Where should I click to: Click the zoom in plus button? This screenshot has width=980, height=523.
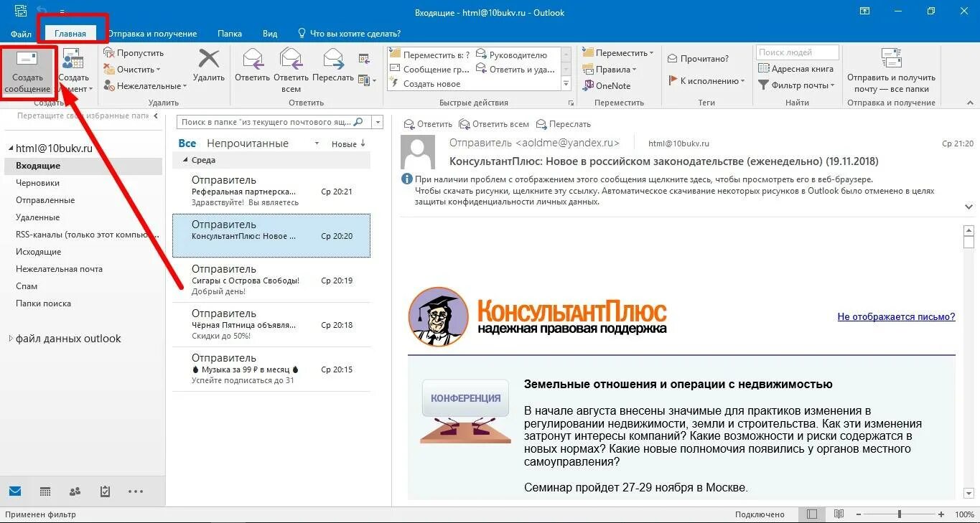941,514
